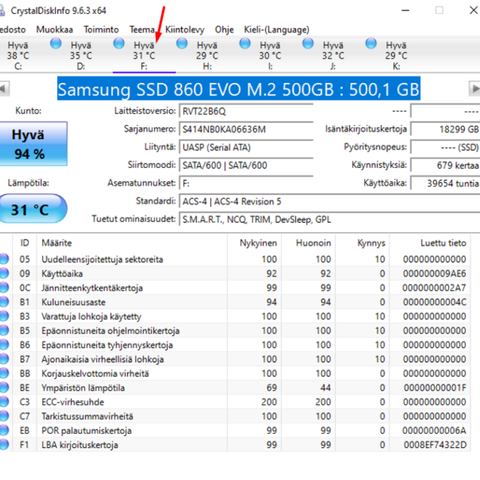Viewport: 480px width, 480px height.
Task: Open the Teema menu
Action: pyautogui.click(x=142, y=30)
